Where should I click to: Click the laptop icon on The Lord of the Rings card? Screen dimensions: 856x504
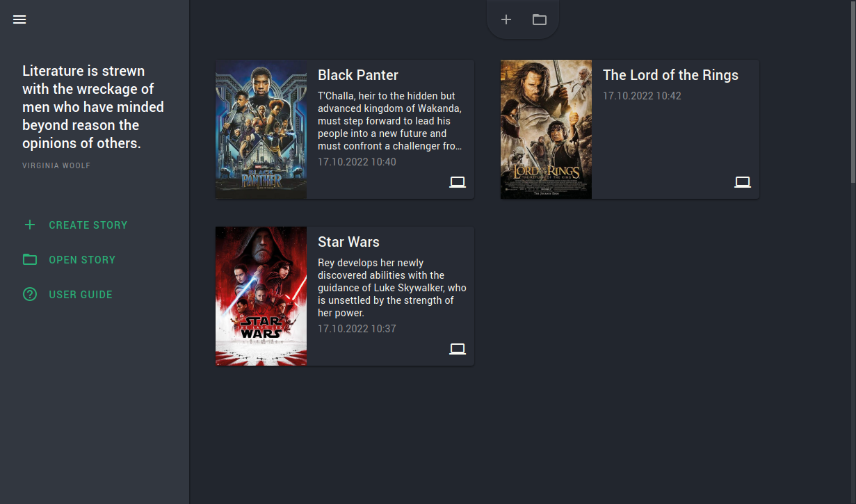click(743, 182)
